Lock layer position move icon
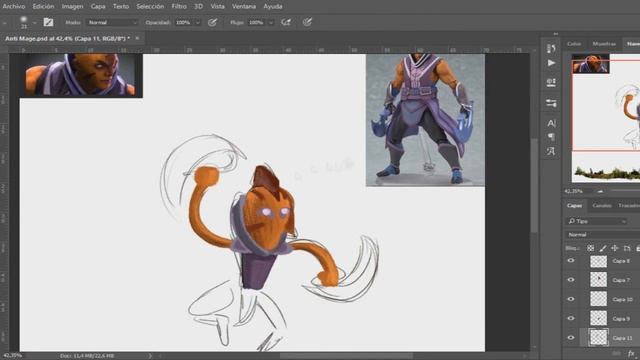Screen dimensions: 640x360 (x=615, y=248)
